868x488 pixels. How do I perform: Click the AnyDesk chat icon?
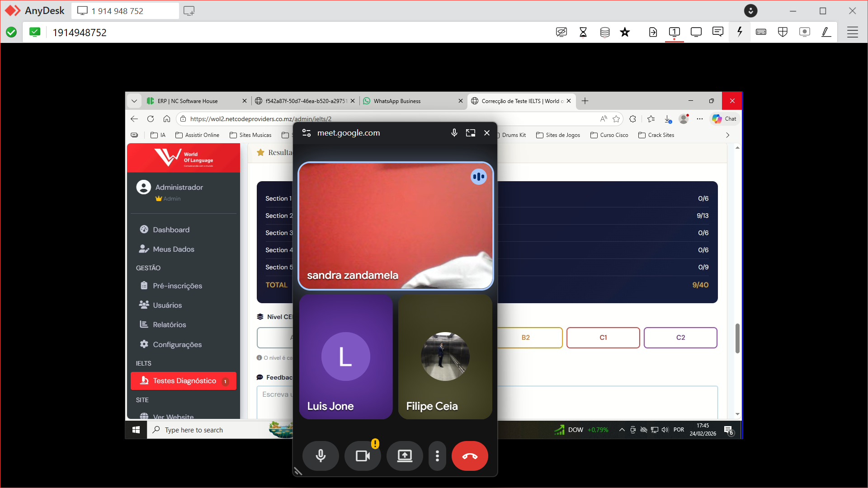tap(717, 32)
